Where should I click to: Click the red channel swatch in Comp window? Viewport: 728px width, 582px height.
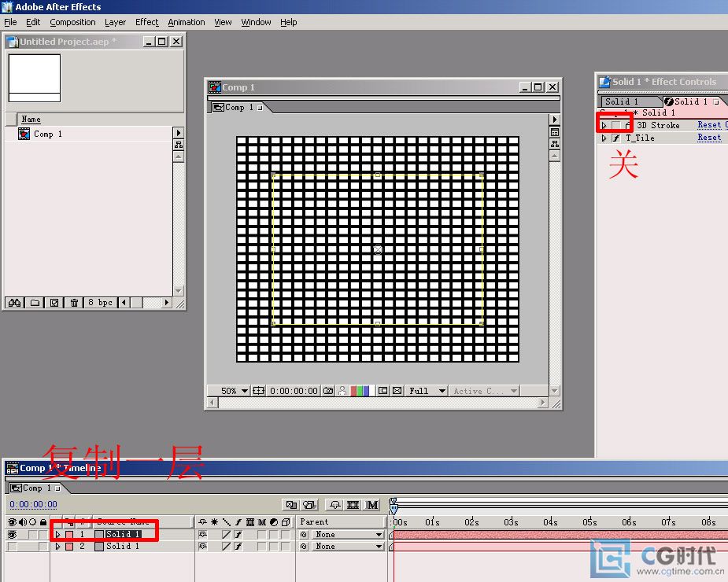[353, 391]
